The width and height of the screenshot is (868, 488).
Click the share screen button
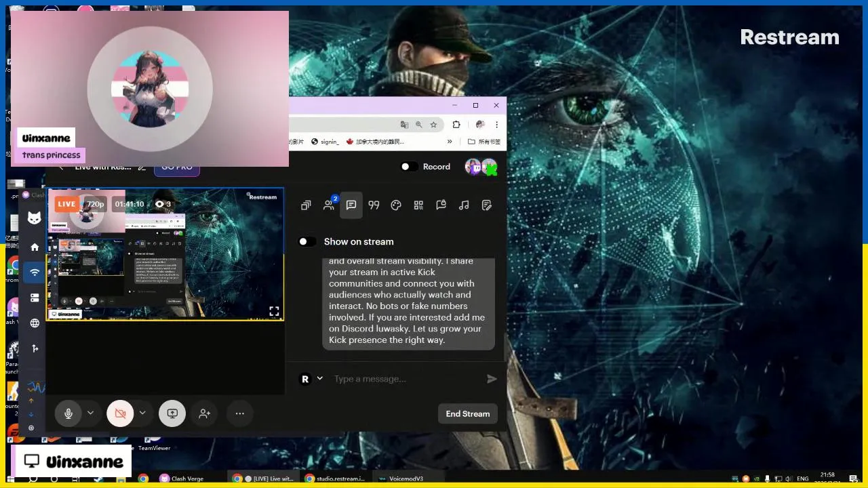point(172,413)
